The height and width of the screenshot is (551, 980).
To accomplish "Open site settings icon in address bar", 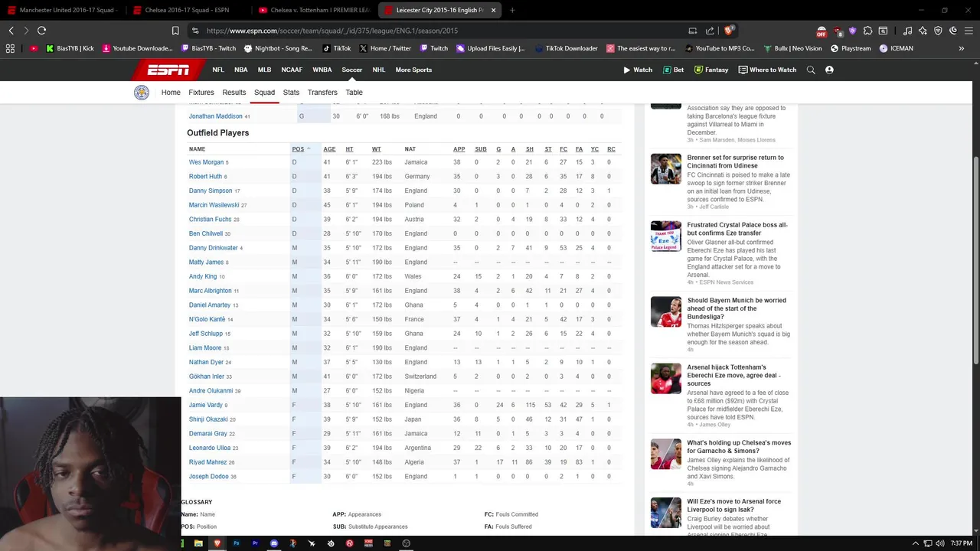I will pyautogui.click(x=195, y=31).
